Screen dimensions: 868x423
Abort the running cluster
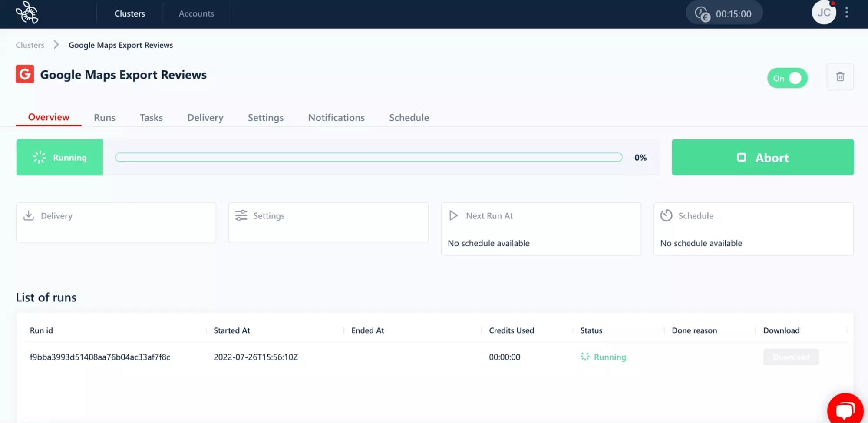click(x=762, y=157)
